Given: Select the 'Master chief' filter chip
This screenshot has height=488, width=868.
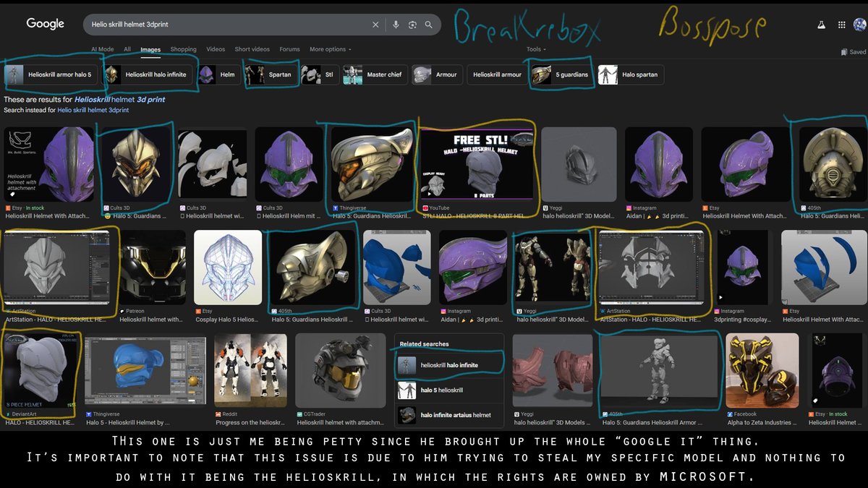Looking at the screenshot, I should click(x=374, y=74).
